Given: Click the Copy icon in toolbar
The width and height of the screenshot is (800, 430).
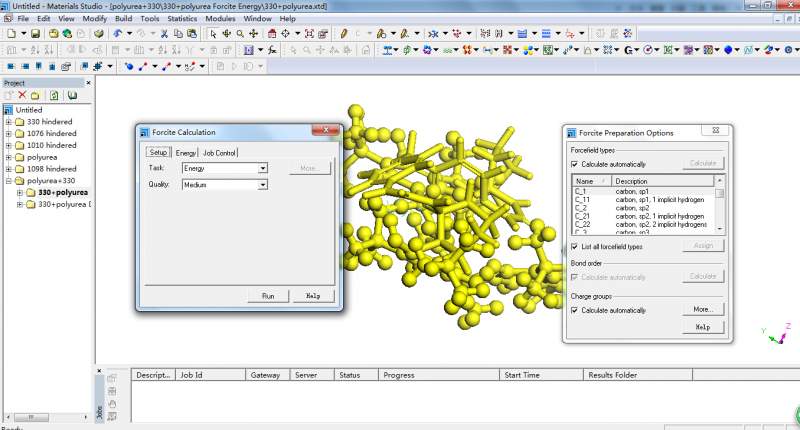Looking at the screenshot, I should 178,34.
